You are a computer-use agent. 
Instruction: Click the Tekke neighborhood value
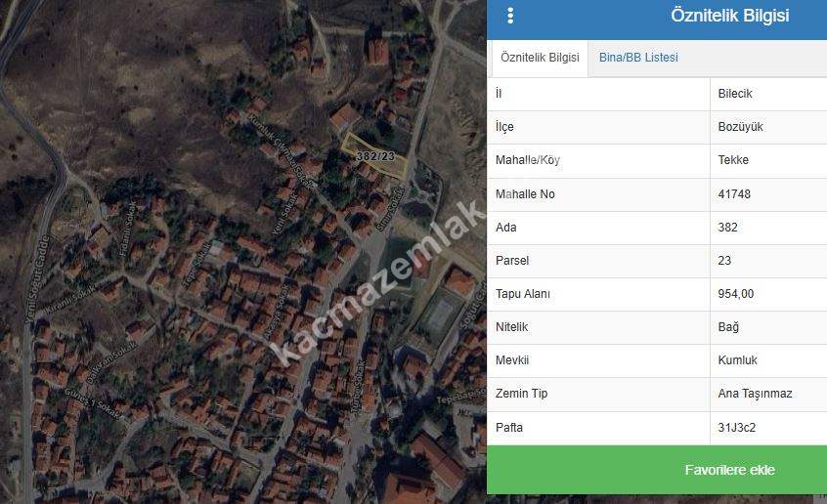coord(733,160)
